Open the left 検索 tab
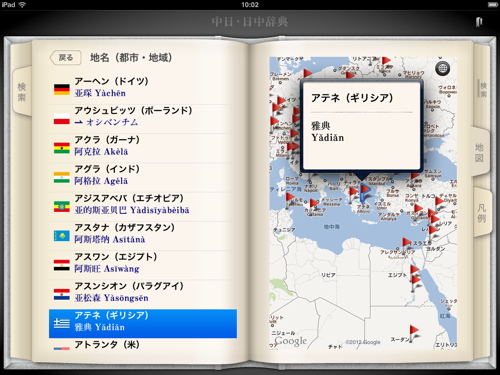This screenshot has width=500, height=375. [x=22, y=92]
